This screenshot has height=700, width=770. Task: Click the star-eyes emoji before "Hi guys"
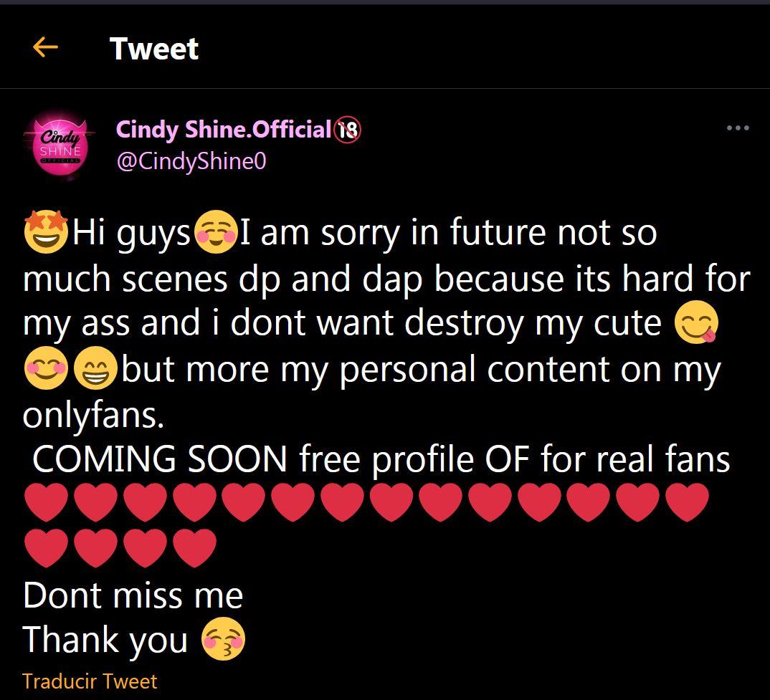[46, 233]
